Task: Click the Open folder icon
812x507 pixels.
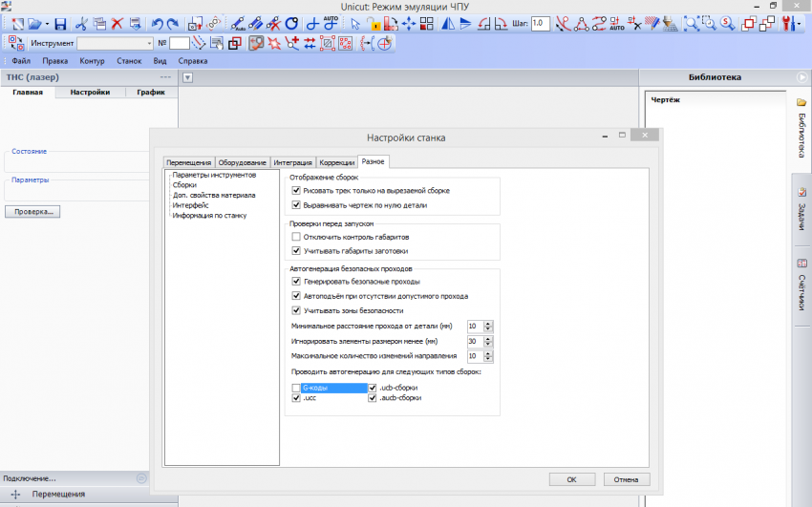Action: point(32,23)
